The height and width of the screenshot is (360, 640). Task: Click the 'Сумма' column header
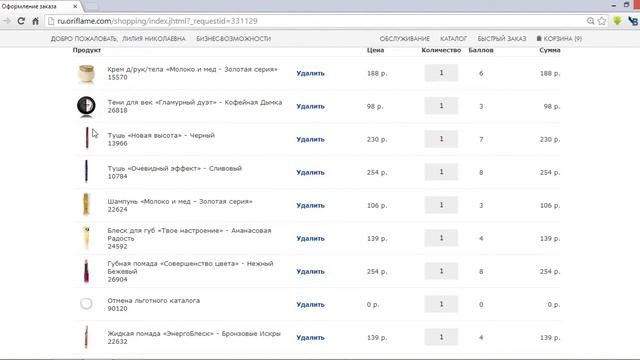point(550,50)
